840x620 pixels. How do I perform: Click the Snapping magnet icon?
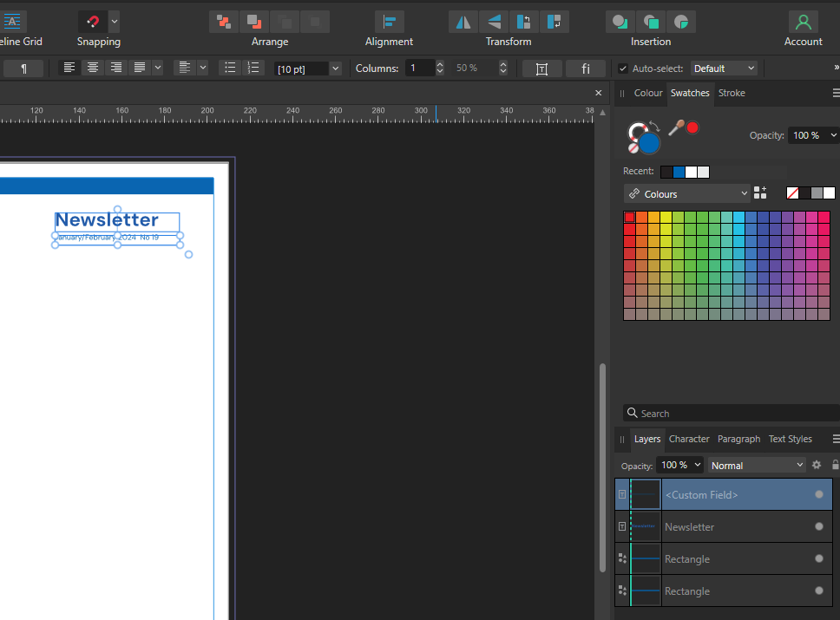click(92, 22)
